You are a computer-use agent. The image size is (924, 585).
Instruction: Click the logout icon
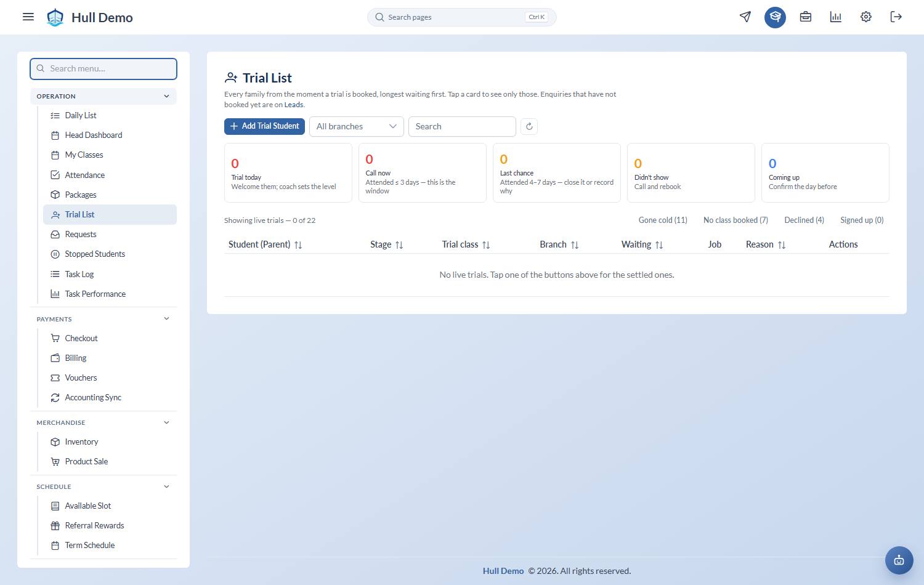coord(896,17)
